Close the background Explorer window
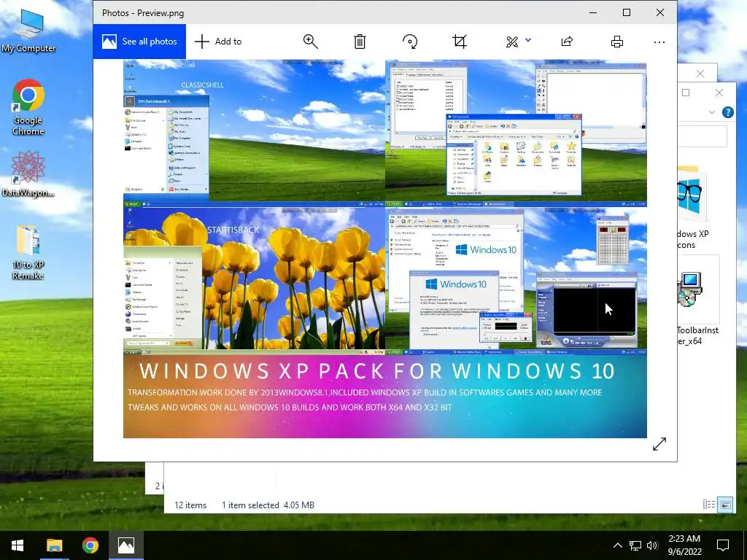 pyautogui.click(x=719, y=93)
